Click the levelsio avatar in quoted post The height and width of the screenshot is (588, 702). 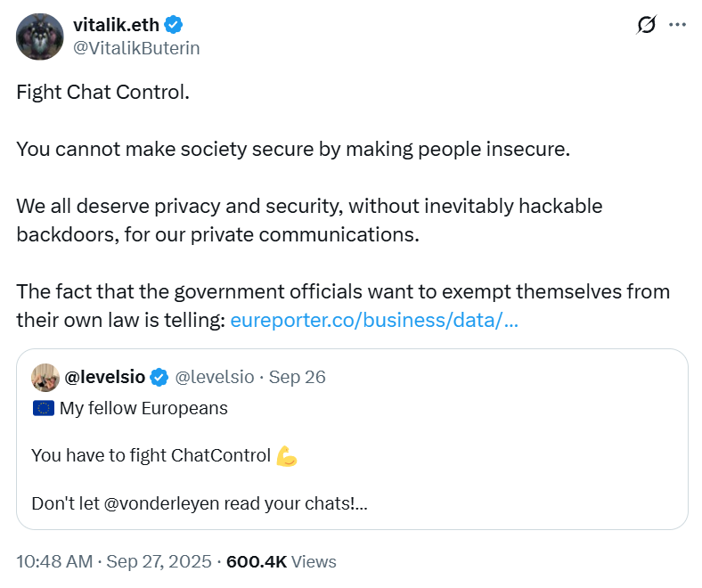click(x=45, y=377)
